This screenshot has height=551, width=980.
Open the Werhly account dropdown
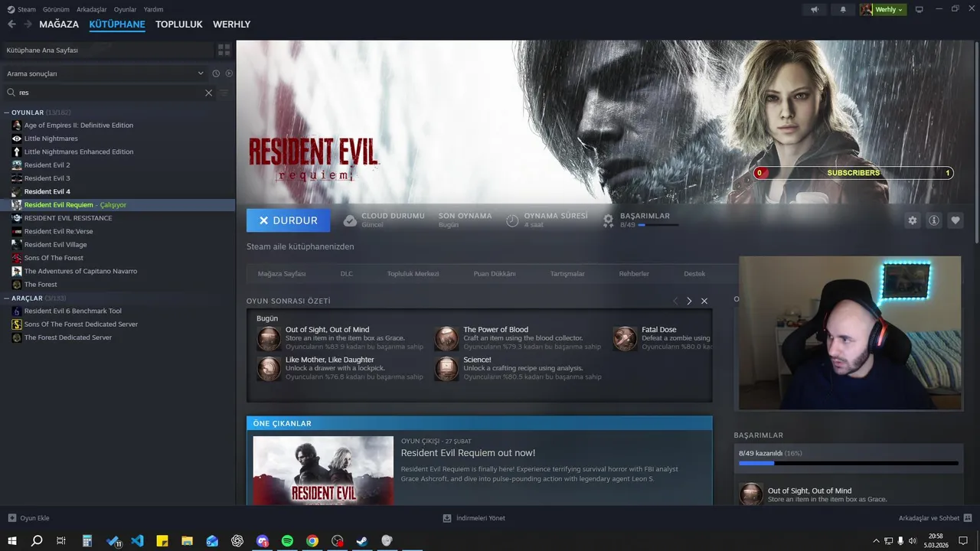pyautogui.click(x=889, y=9)
